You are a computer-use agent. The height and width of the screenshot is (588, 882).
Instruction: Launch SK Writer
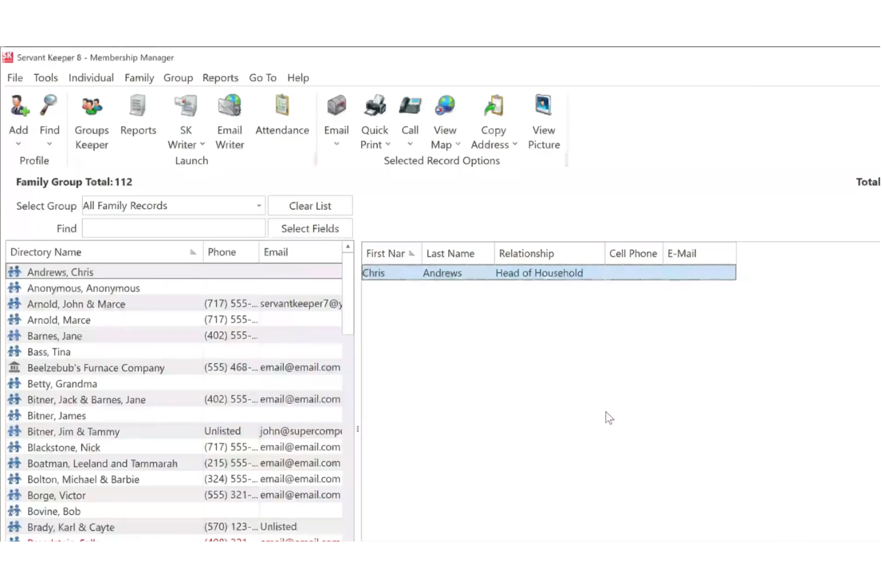click(x=186, y=106)
